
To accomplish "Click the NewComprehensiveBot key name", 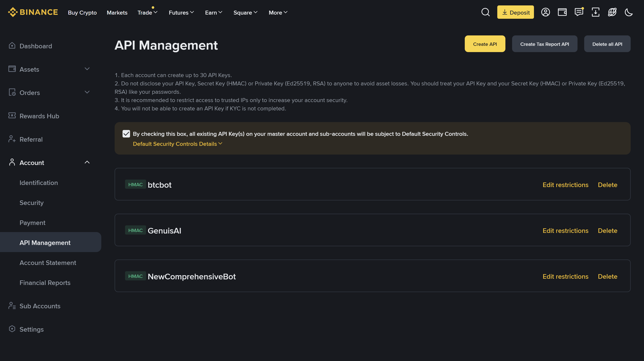I will 192,277.
